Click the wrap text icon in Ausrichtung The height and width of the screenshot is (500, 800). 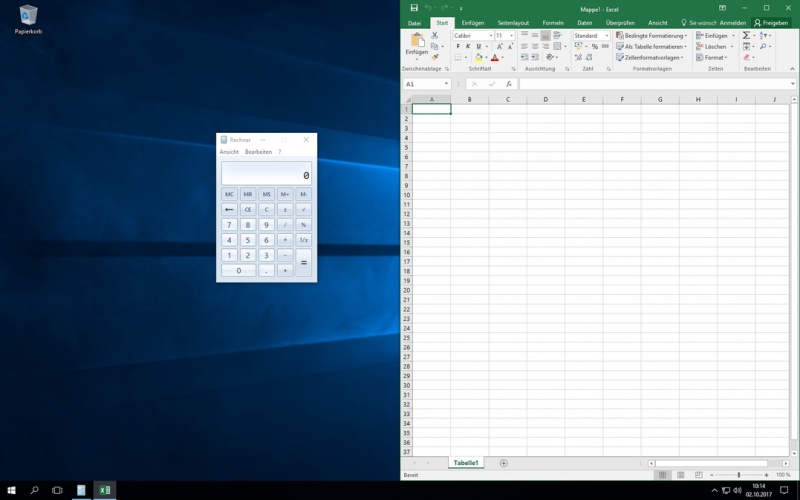pyautogui.click(x=557, y=35)
